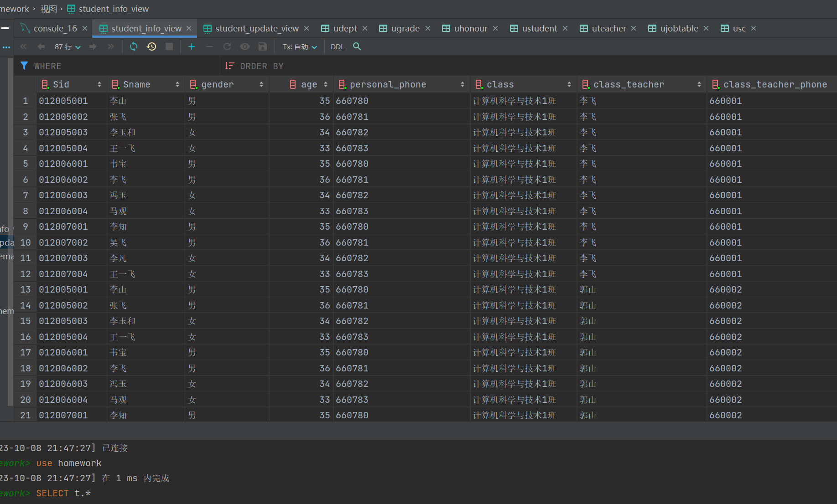Click the class column type icon
Image resolution: width=837 pixels, height=504 pixels.
(x=479, y=84)
